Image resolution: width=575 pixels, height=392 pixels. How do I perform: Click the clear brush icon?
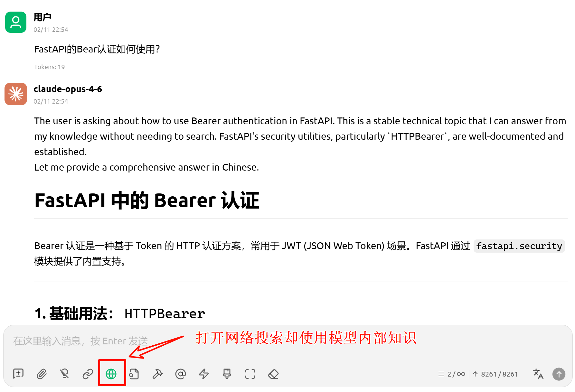[227, 374]
